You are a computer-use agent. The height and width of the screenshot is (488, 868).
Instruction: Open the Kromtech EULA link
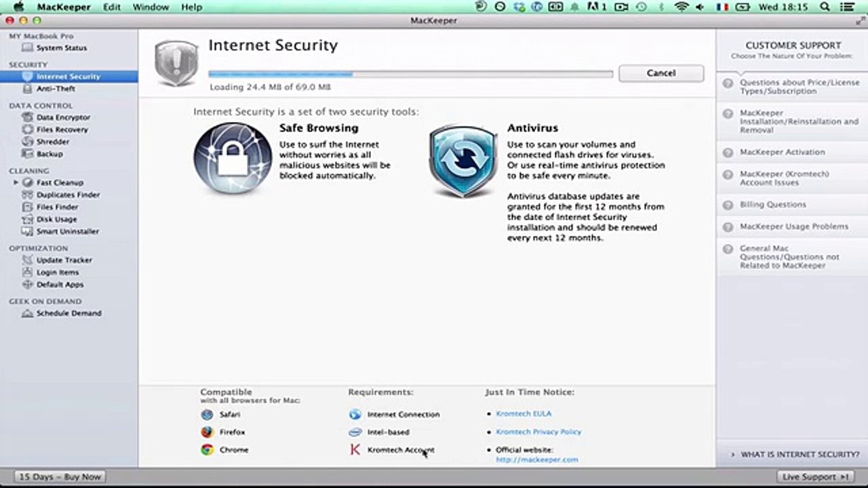pos(524,413)
